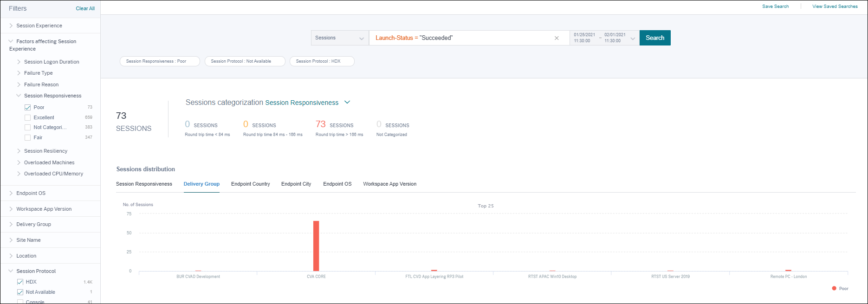Open Sessions categorization Session Responsiveness dropdown
868x304 pixels.
click(x=347, y=103)
